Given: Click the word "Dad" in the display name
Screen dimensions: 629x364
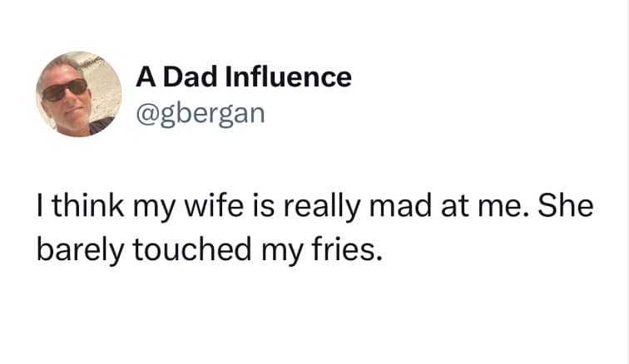Looking at the screenshot, I should [191, 77].
